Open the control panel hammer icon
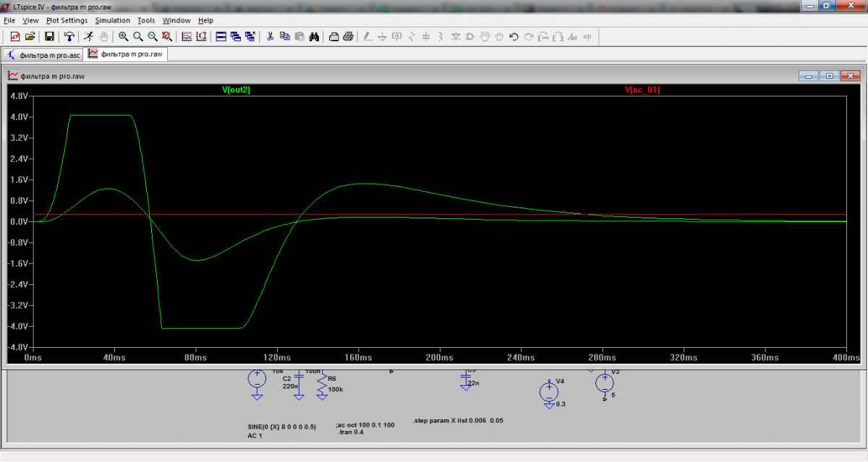868x462 pixels. (69, 36)
